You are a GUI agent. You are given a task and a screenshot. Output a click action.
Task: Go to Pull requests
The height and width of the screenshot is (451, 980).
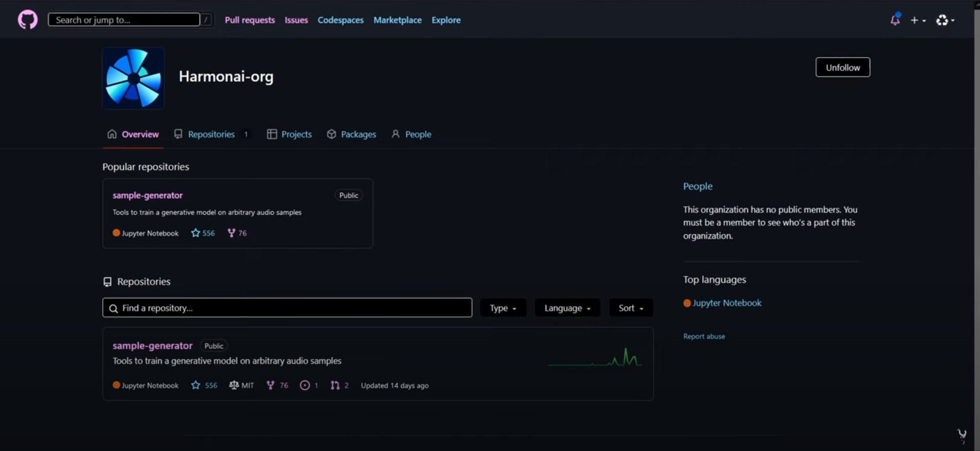click(250, 20)
